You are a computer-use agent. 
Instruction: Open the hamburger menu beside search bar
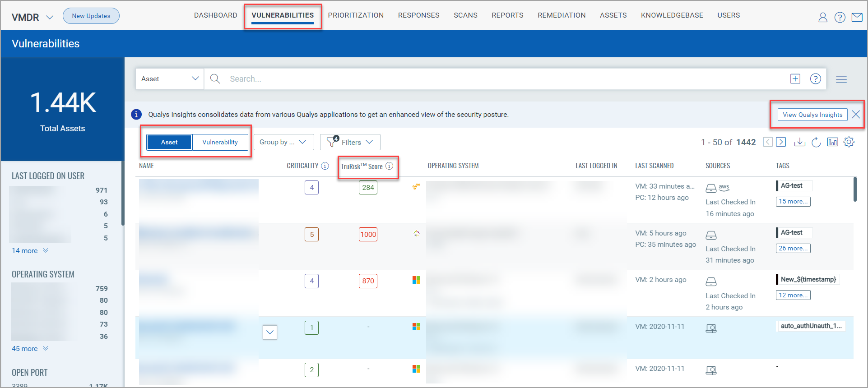(841, 79)
